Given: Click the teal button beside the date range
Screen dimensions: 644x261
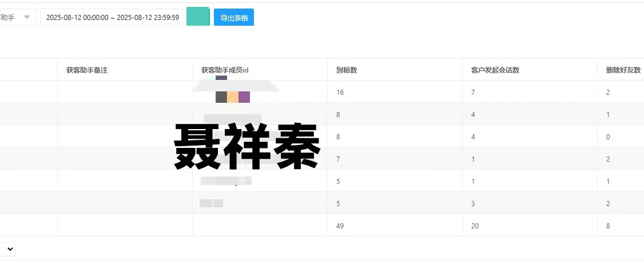Looking at the screenshot, I should point(198,17).
